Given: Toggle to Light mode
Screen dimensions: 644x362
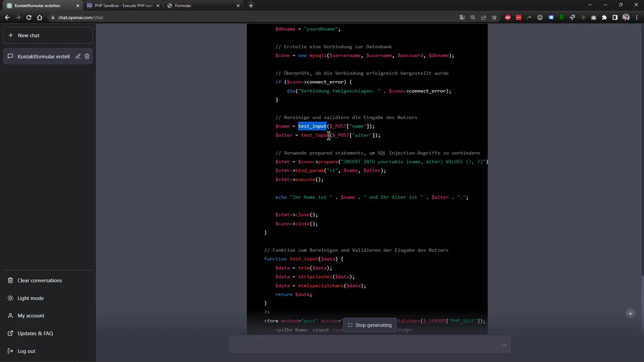Looking at the screenshot, I should coord(31,298).
